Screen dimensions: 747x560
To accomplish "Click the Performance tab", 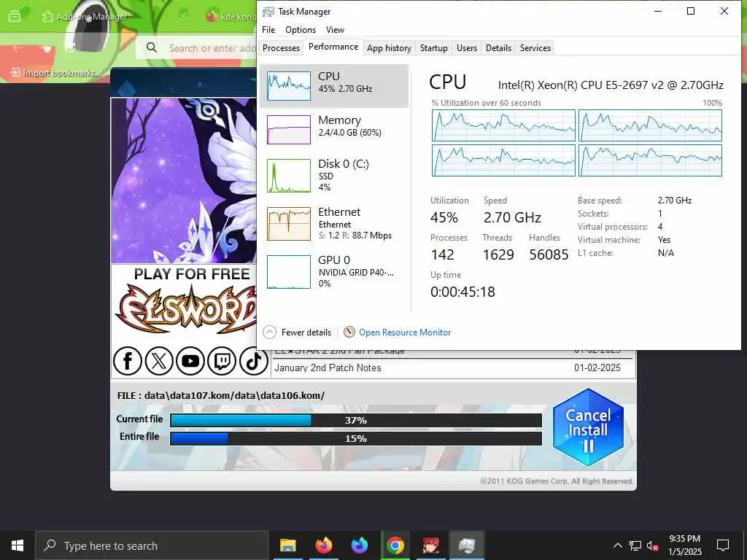I will click(x=333, y=47).
